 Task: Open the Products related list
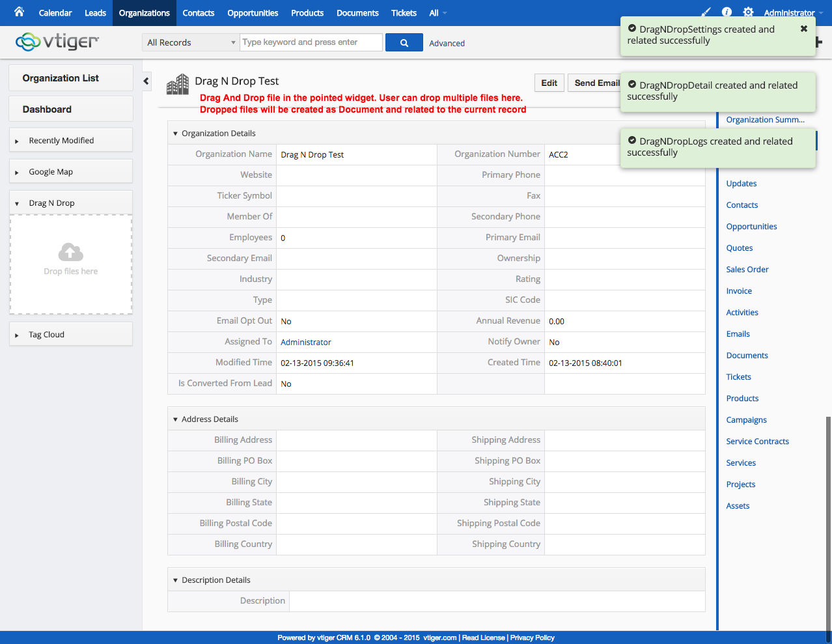tap(743, 399)
